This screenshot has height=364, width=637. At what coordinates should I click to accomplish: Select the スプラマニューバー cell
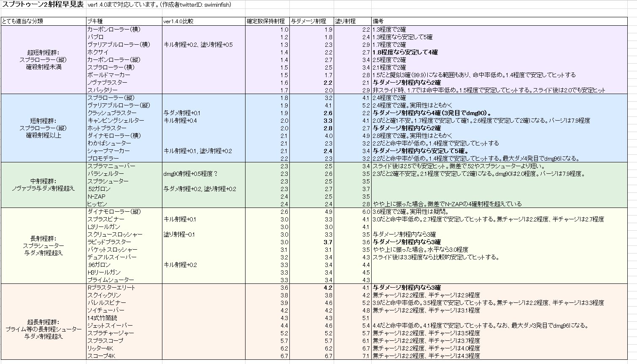(x=124, y=166)
